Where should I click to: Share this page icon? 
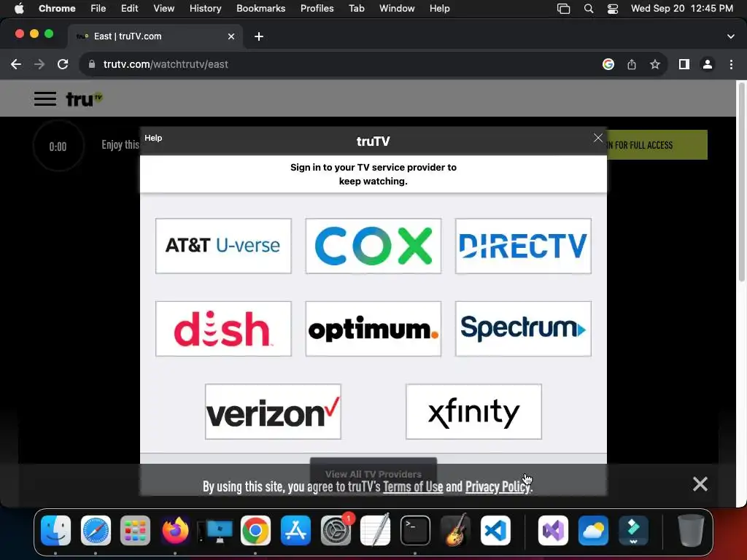(632, 64)
